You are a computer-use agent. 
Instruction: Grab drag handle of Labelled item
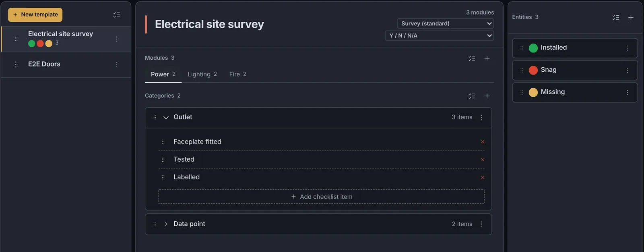[x=163, y=177]
